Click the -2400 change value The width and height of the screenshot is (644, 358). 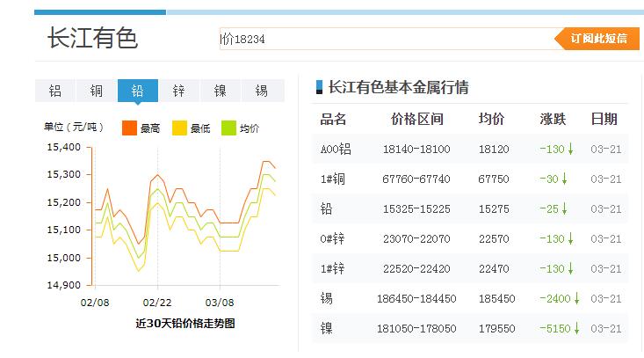[x=555, y=299]
